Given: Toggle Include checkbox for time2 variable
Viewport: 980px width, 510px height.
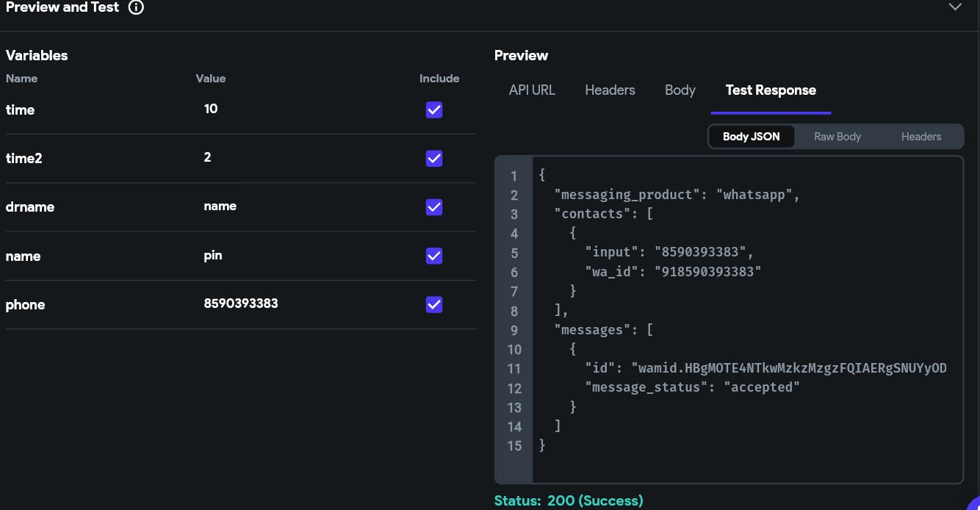Looking at the screenshot, I should tap(434, 159).
